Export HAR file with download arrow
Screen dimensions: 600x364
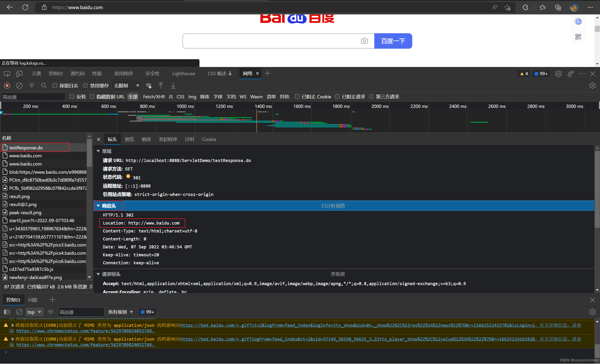173,86
